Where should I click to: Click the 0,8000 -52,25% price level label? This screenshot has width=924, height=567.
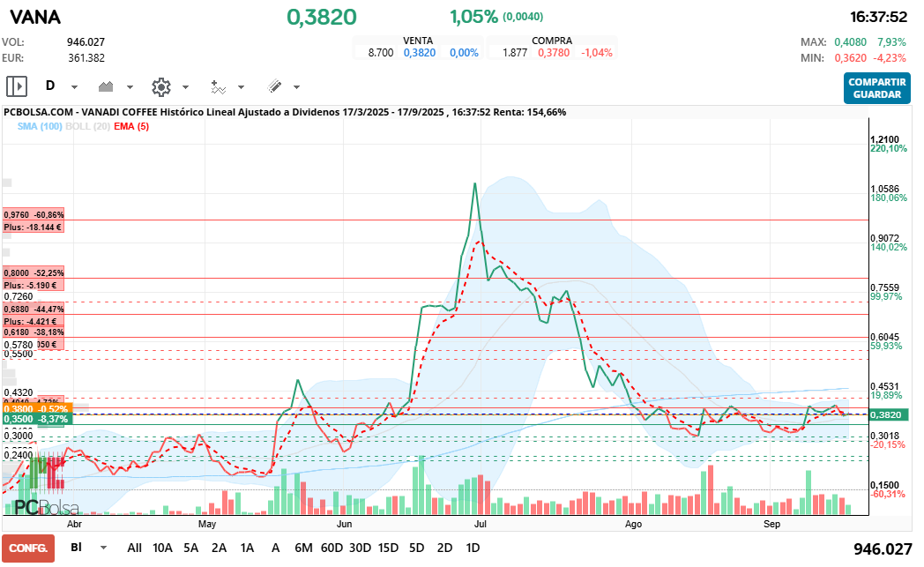[x=34, y=272]
